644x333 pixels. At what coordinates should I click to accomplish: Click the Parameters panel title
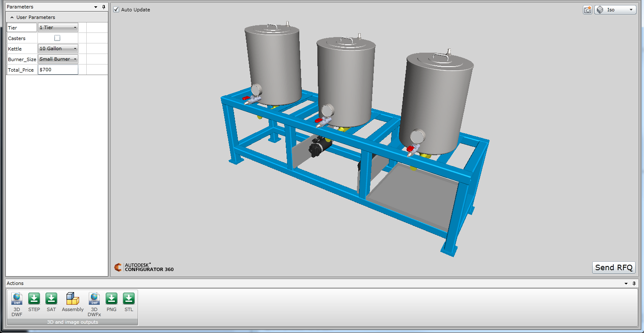20,7
